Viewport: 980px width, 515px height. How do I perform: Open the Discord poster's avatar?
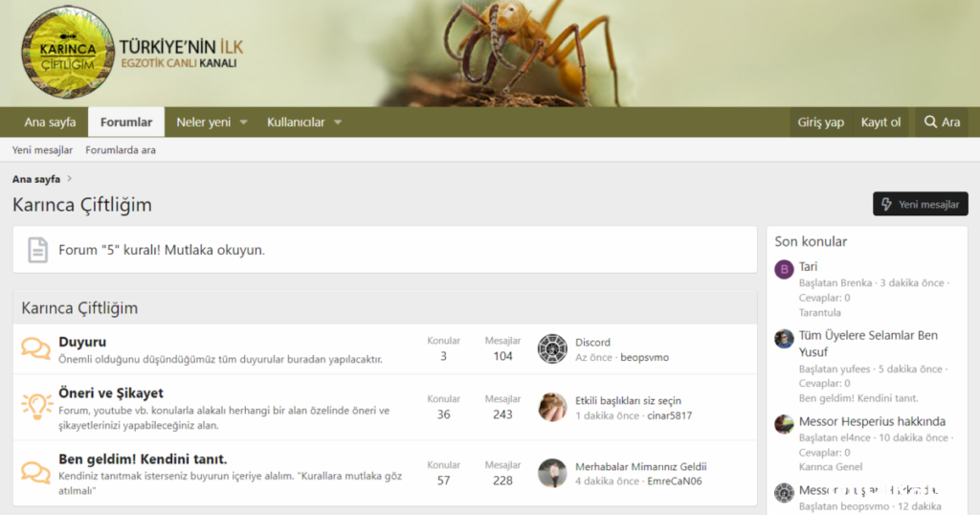tap(552, 348)
